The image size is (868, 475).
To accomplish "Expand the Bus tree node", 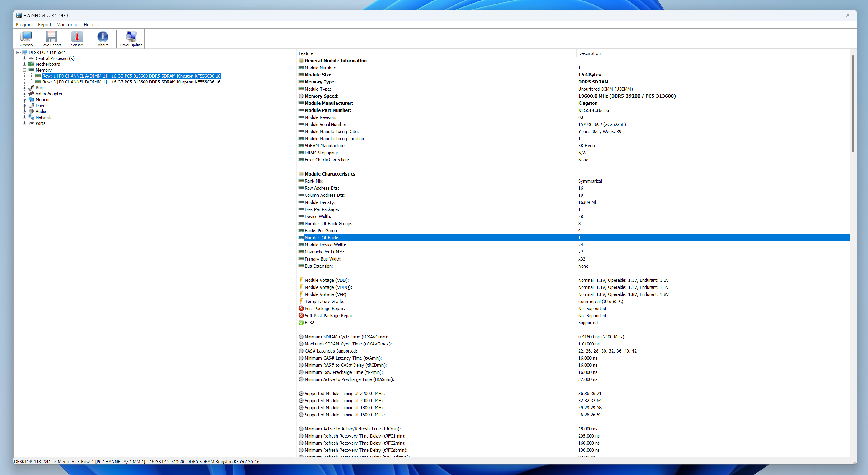I will tap(24, 88).
